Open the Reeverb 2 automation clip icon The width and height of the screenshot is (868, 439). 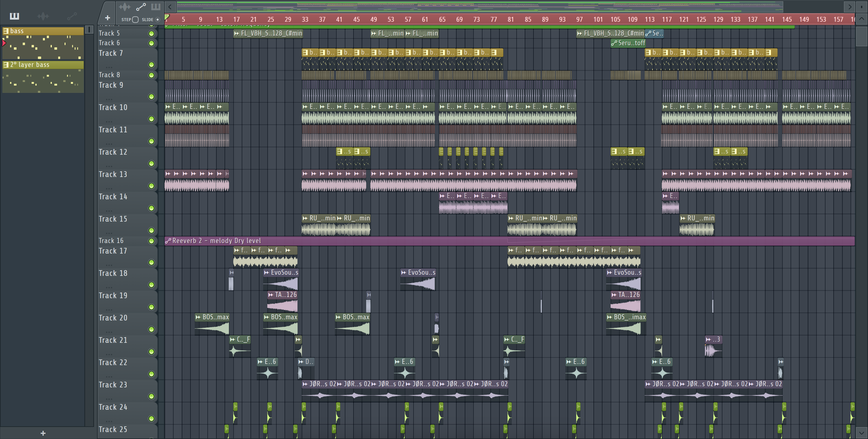[168, 241]
